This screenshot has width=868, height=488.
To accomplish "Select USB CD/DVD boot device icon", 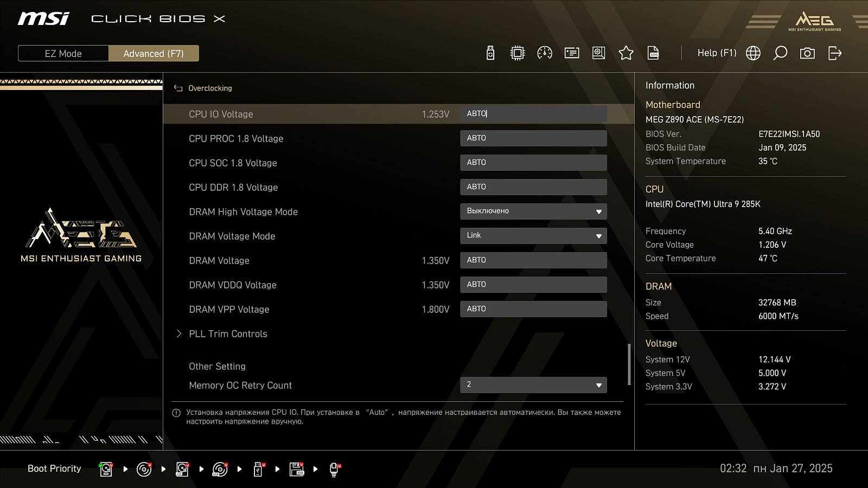I will pos(220,469).
